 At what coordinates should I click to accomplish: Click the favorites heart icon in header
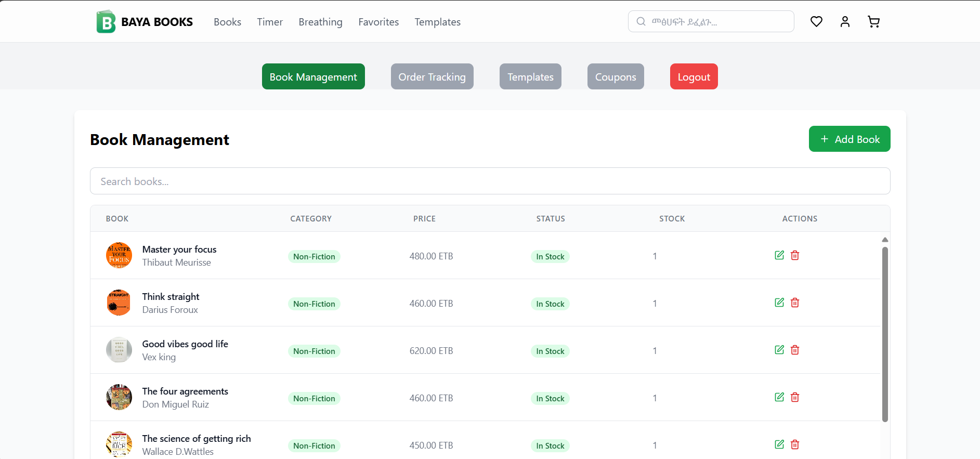click(816, 21)
